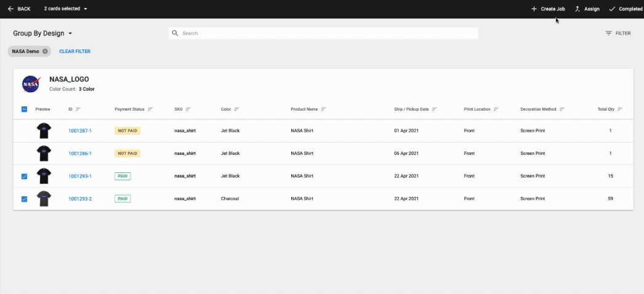Viewport: 644px width, 294px height.
Task: Click the Color column sort icon
Action: point(237,109)
